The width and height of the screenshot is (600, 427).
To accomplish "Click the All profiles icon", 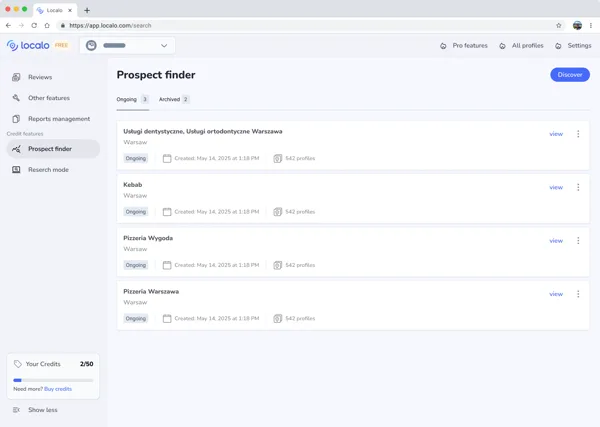I will [502, 46].
